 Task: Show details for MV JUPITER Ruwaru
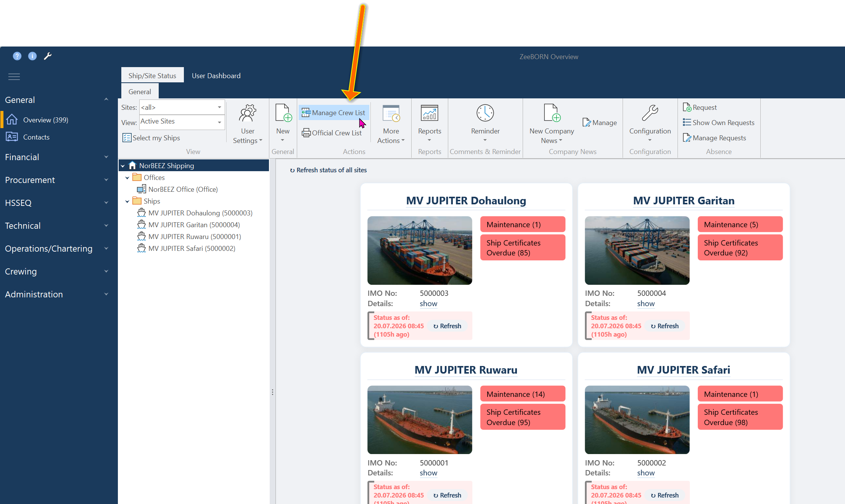click(428, 473)
